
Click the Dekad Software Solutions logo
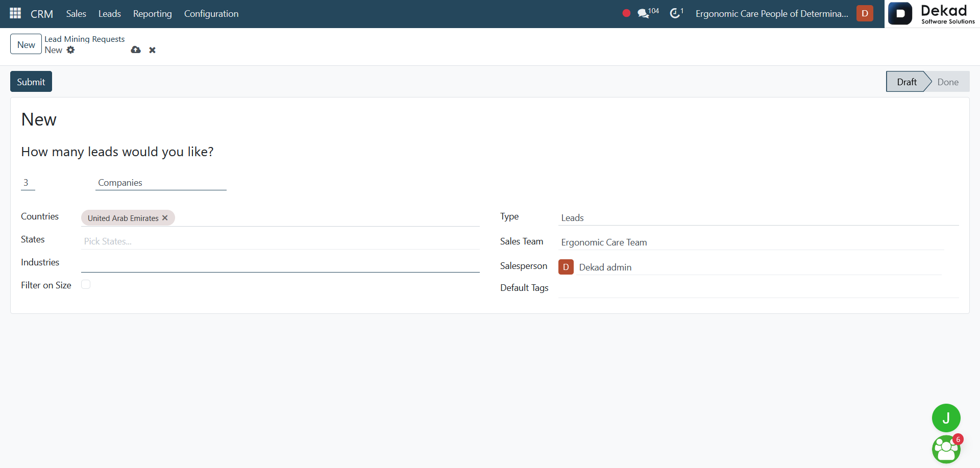coord(932,14)
